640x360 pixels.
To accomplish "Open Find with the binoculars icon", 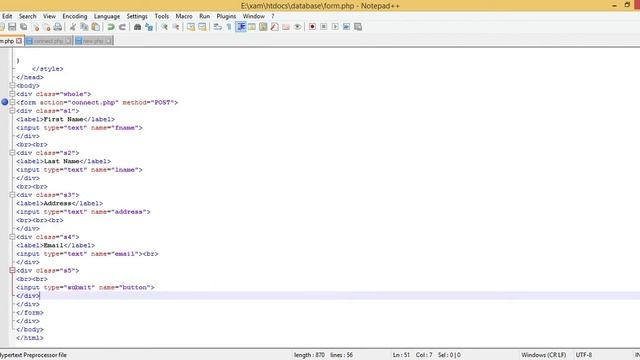I will click(138, 27).
